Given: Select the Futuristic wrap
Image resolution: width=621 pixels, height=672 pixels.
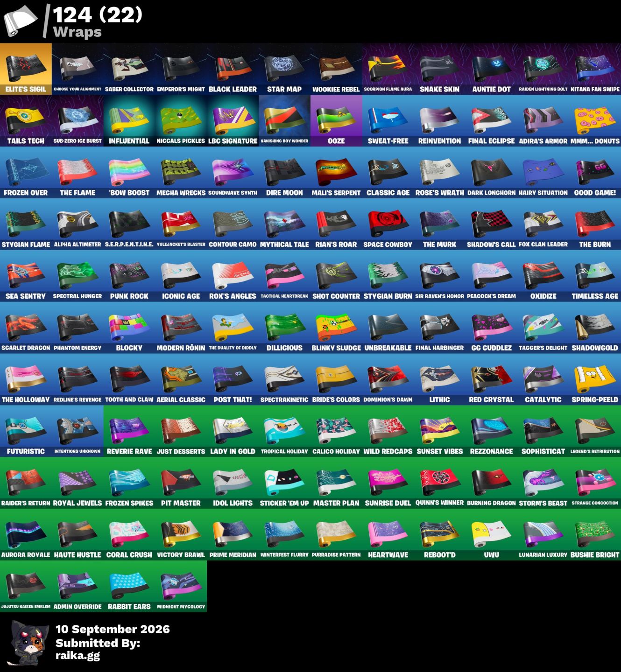Looking at the screenshot, I should tap(26, 432).
